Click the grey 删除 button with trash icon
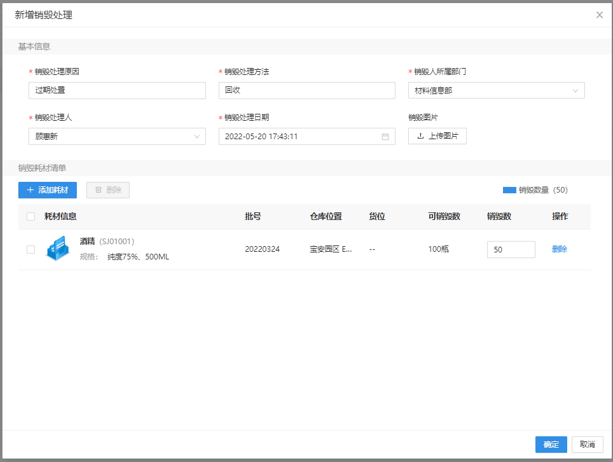This screenshot has width=613, height=462. [108, 190]
